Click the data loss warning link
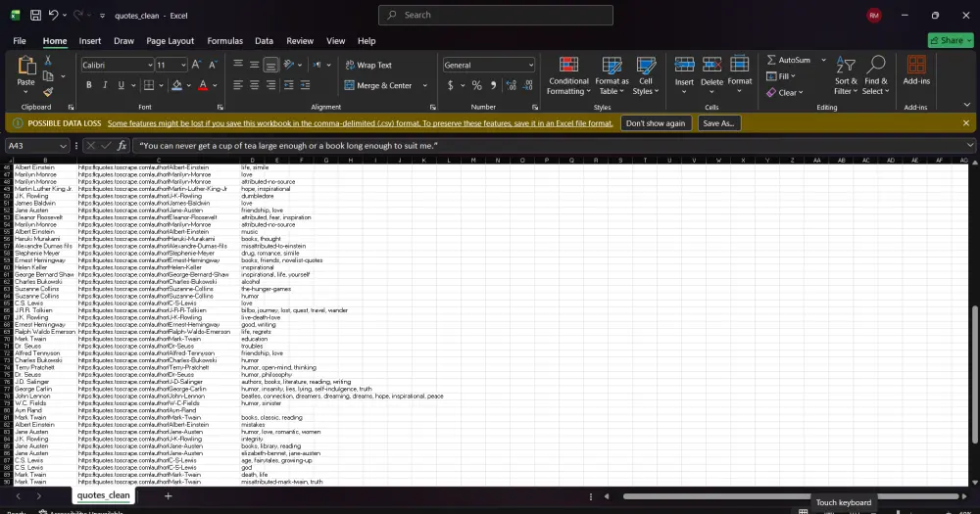 tap(360, 123)
